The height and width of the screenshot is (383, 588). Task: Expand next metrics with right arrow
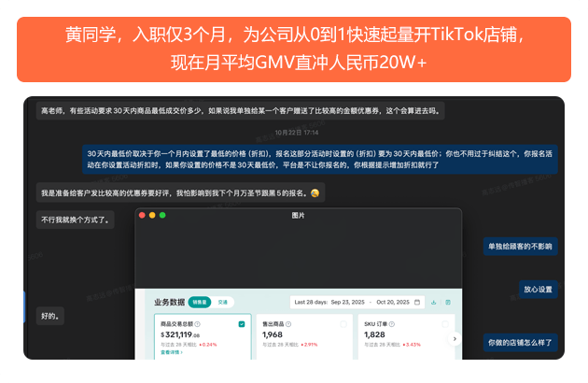[455, 339]
